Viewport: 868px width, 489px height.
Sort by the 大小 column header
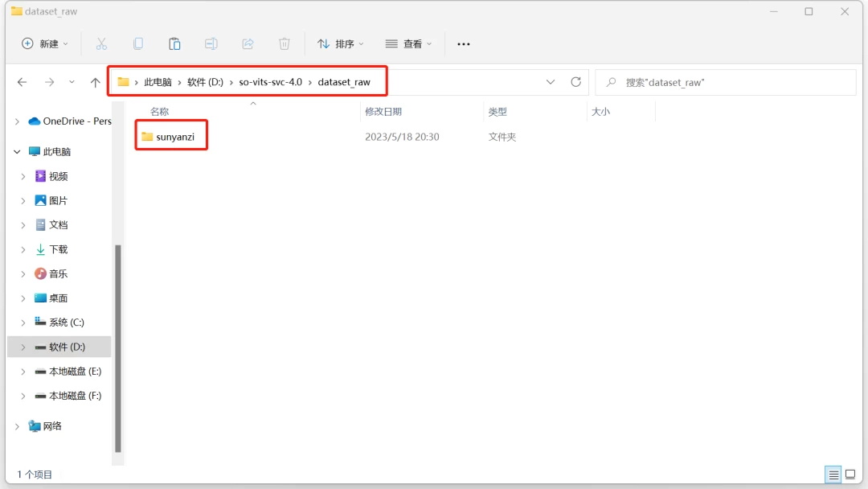tap(600, 112)
